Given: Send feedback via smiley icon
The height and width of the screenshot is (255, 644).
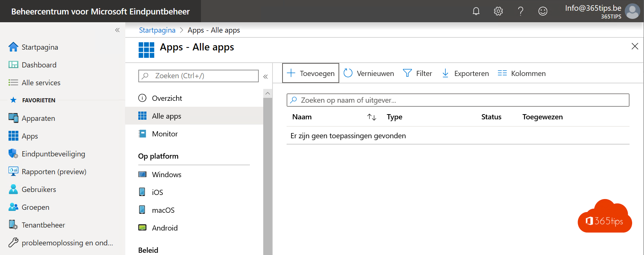Looking at the screenshot, I should coord(543,11).
